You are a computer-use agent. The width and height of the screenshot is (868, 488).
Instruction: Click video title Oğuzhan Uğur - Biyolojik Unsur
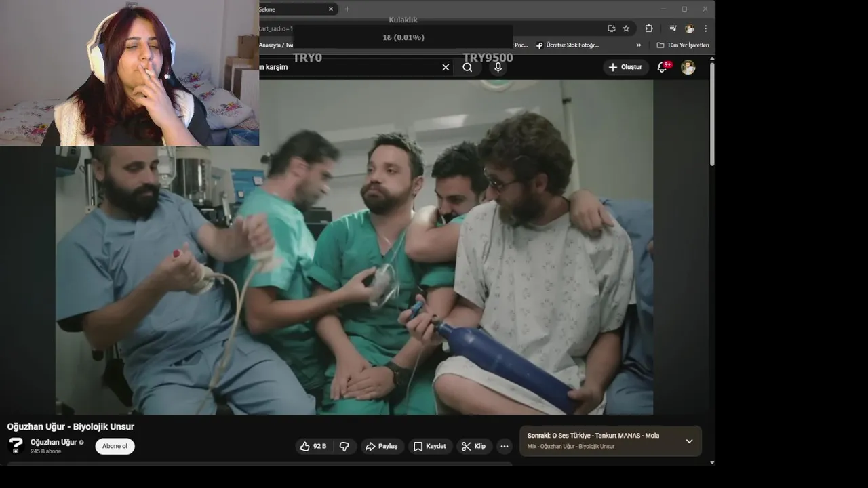tap(71, 427)
